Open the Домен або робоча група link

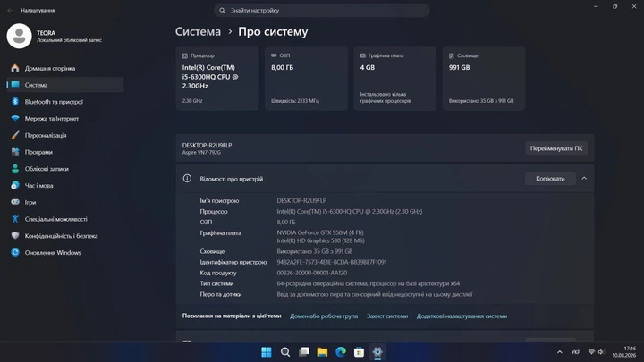coord(324,316)
